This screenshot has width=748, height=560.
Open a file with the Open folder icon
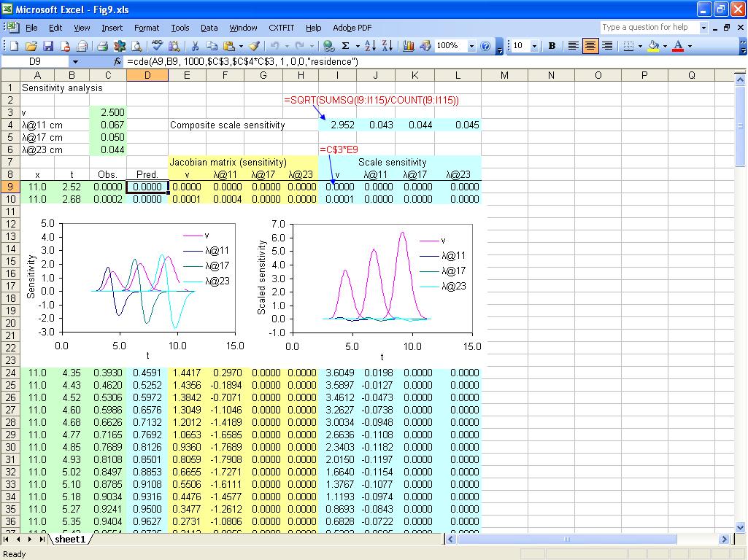[31, 46]
